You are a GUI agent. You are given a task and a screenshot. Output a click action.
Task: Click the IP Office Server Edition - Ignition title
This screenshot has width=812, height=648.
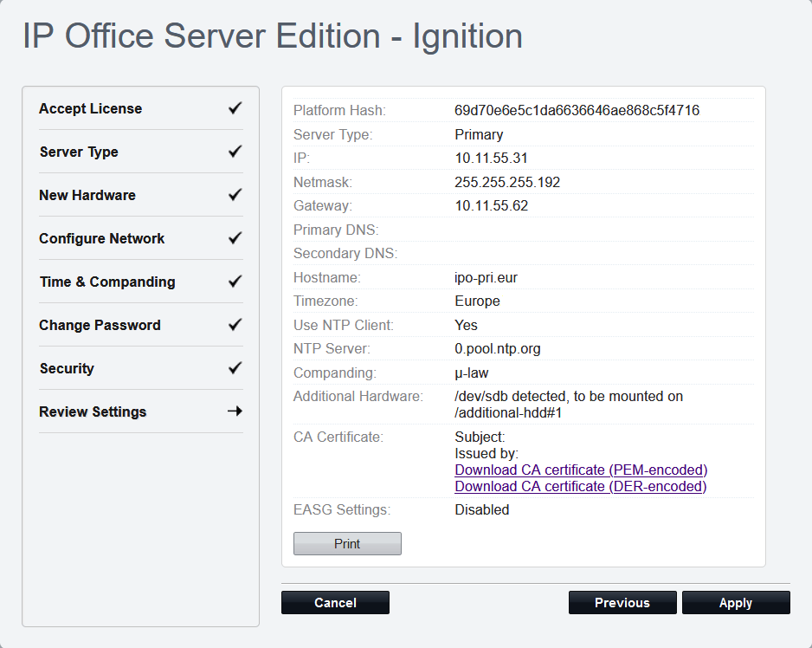click(x=273, y=36)
